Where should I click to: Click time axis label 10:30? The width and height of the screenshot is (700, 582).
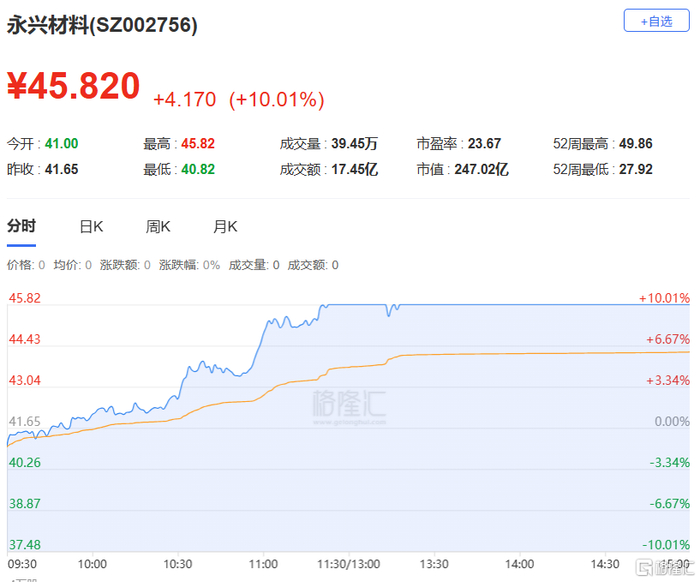click(178, 564)
